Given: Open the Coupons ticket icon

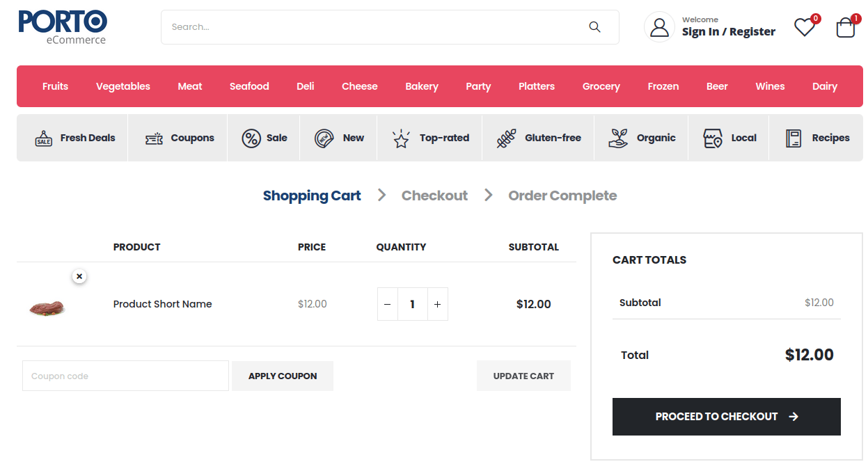Looking at the screenshot, I should (155, 138).
